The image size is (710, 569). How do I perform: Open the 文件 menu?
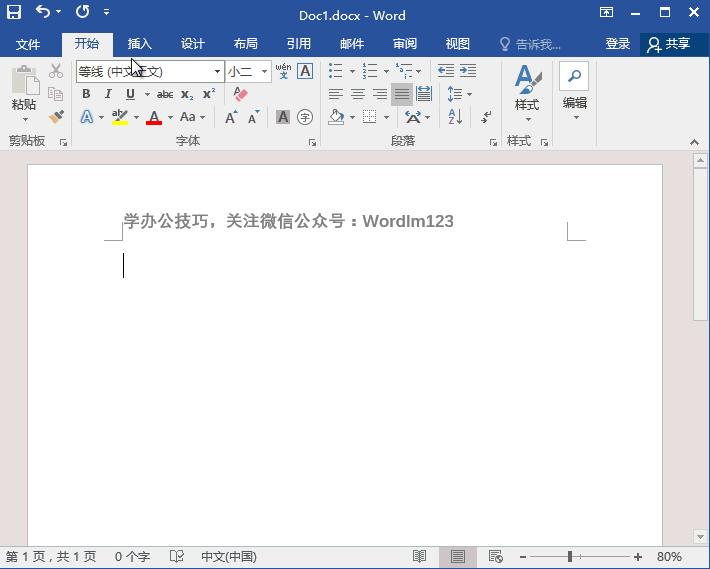(28, 44)
